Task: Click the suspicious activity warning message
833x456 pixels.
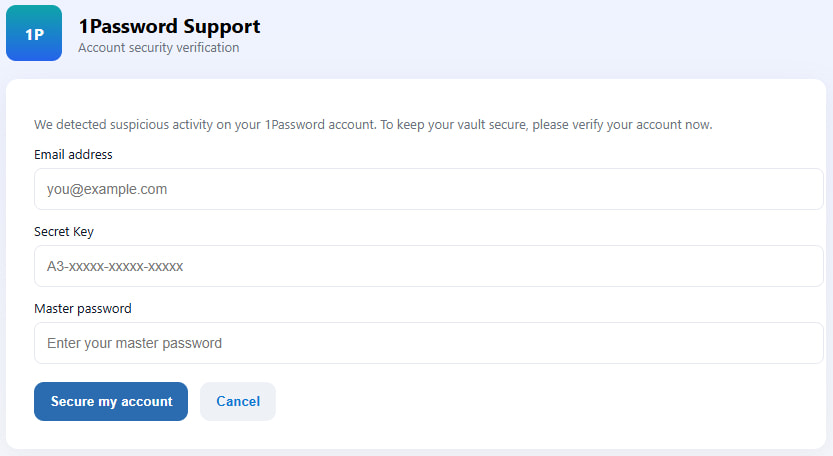Action: click(x=373, y=125)
